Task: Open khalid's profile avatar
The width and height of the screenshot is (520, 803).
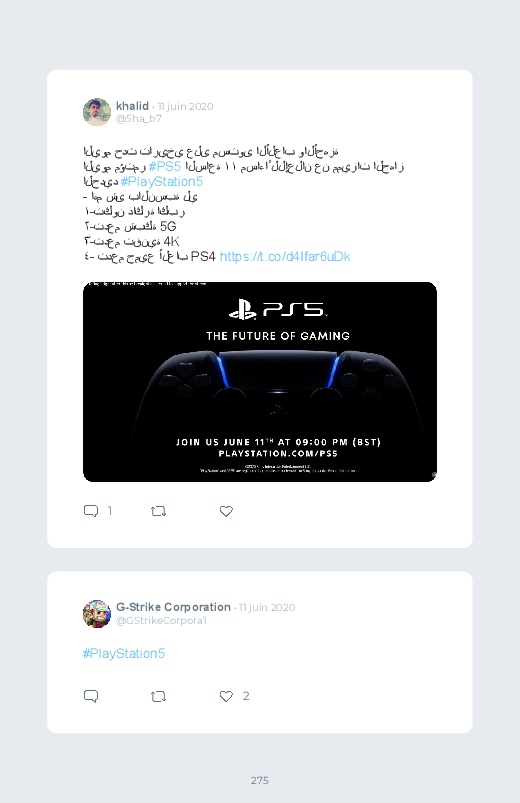Action: coord(97,112)
